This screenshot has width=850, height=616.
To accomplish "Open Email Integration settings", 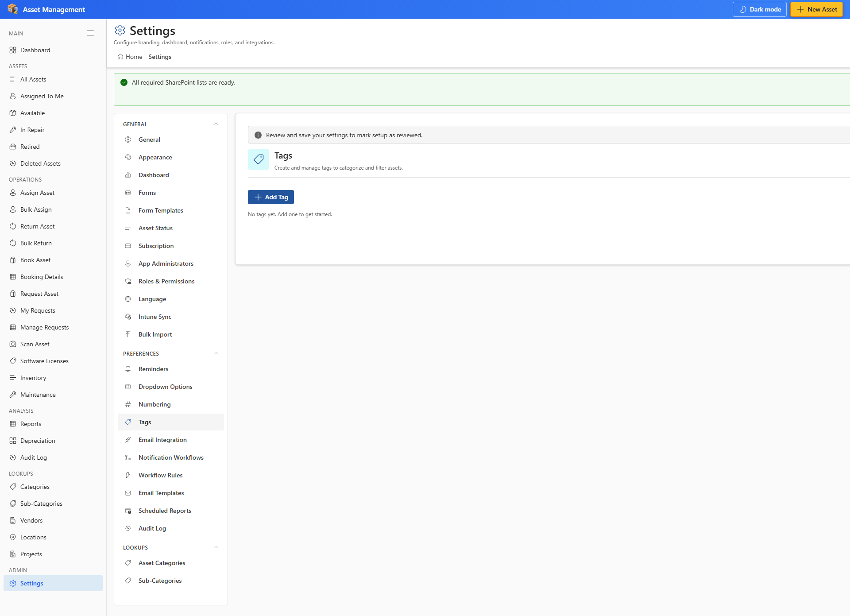I will (171, 440).
